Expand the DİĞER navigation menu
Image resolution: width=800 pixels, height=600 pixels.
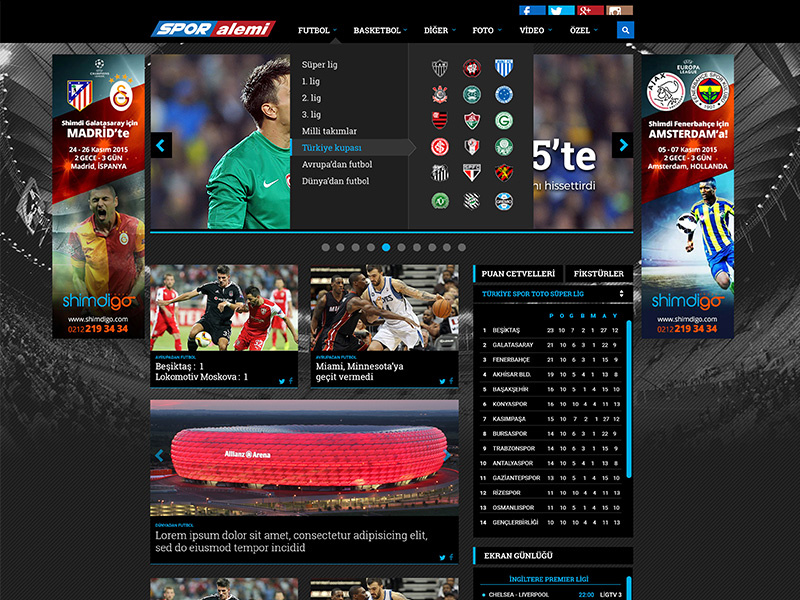click(439, 31)
